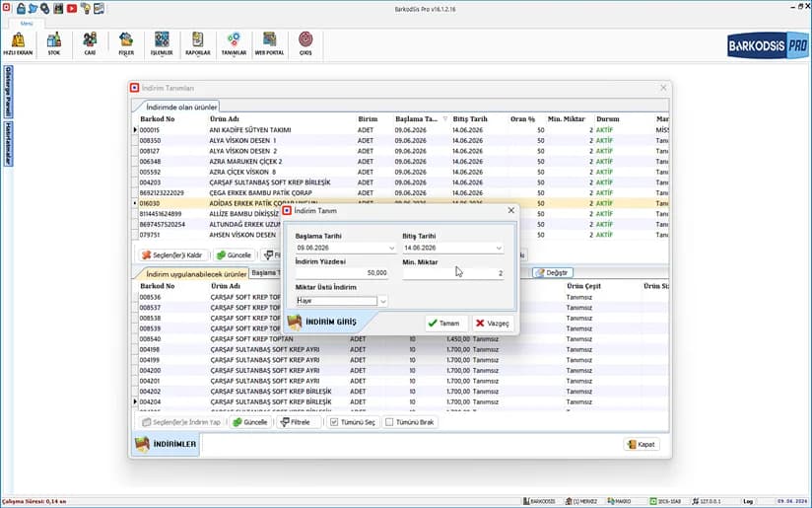812x508 pixels.
Task: Select row ÇEGA ERKEK BAMBU PATİK ÇORAP
Action: [x=401, y=192]
